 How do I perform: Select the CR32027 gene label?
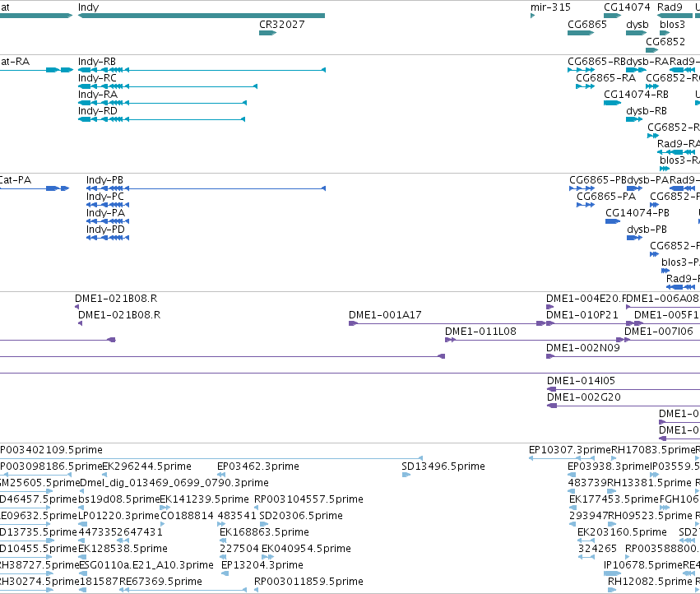(281, 24)
